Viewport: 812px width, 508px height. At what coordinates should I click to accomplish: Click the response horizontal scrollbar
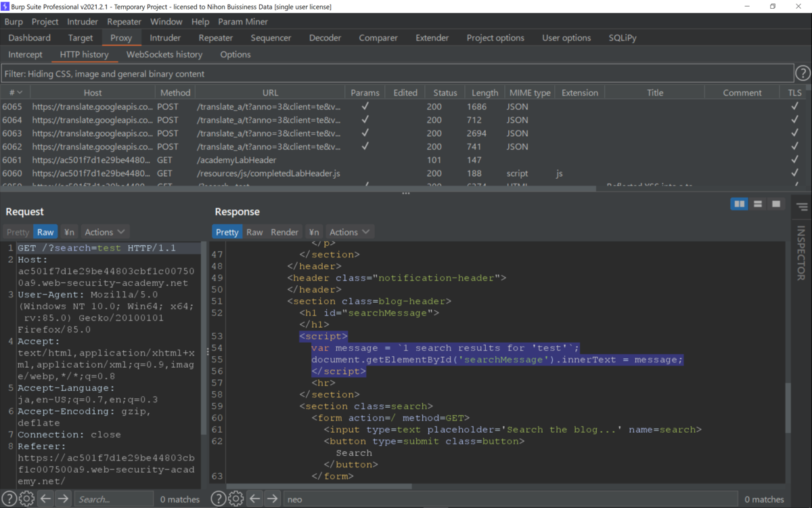coord(318,486)
